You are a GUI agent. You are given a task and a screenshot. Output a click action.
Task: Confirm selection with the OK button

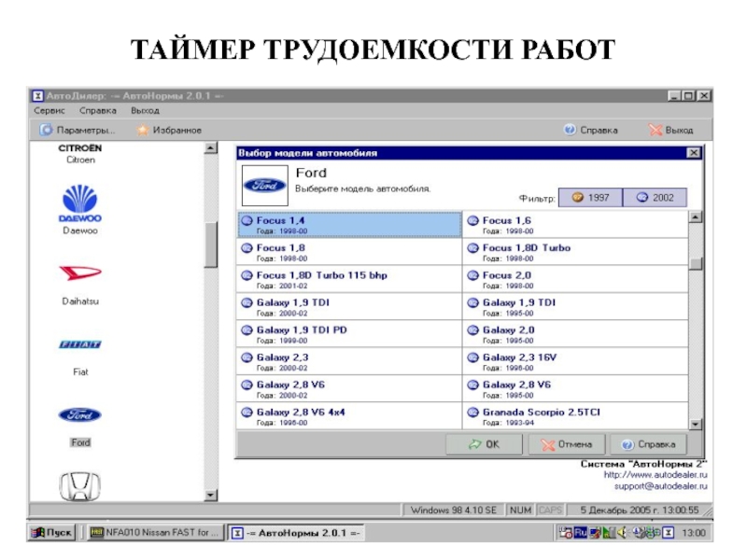484,444
